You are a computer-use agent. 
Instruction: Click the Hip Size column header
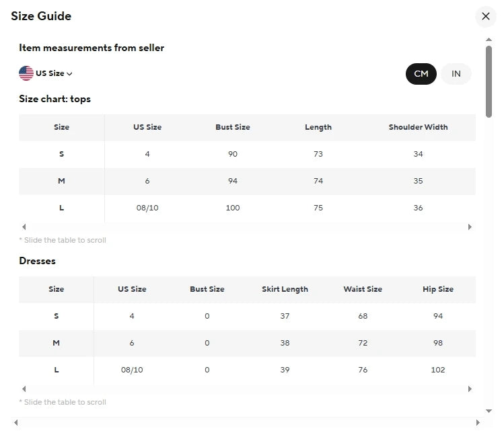click(438, 289)
